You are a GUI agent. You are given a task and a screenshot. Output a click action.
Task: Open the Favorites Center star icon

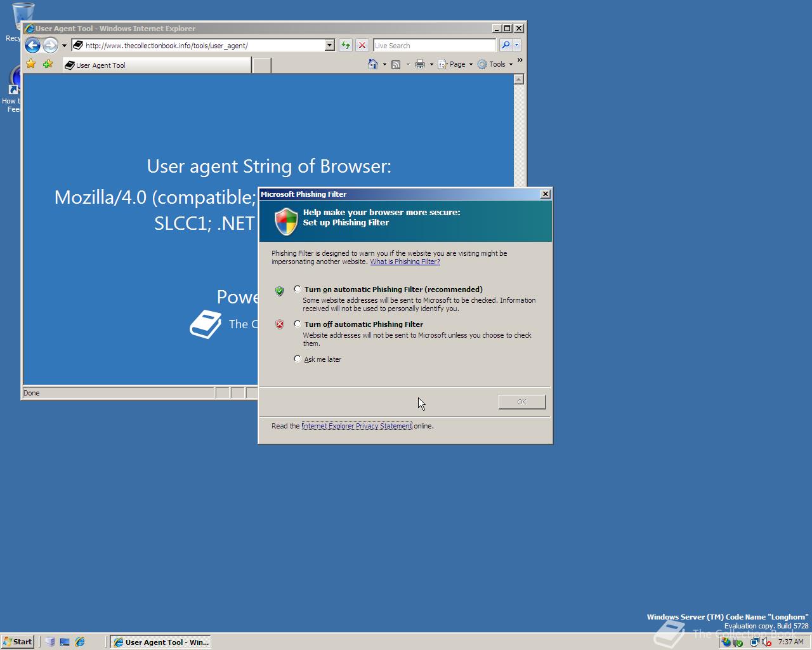pyautogui.click(x=31, y=64)
